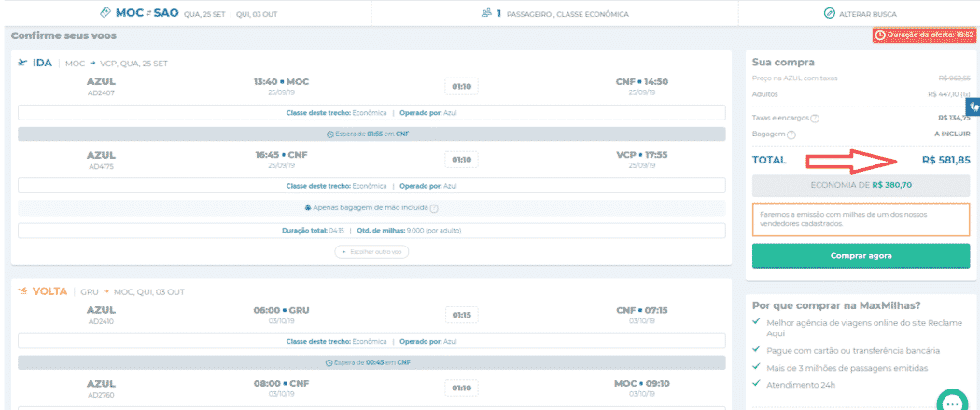Click Pague com cartão ou transferência item
This screenshot has height=410, width=980.
pos(852,351)
